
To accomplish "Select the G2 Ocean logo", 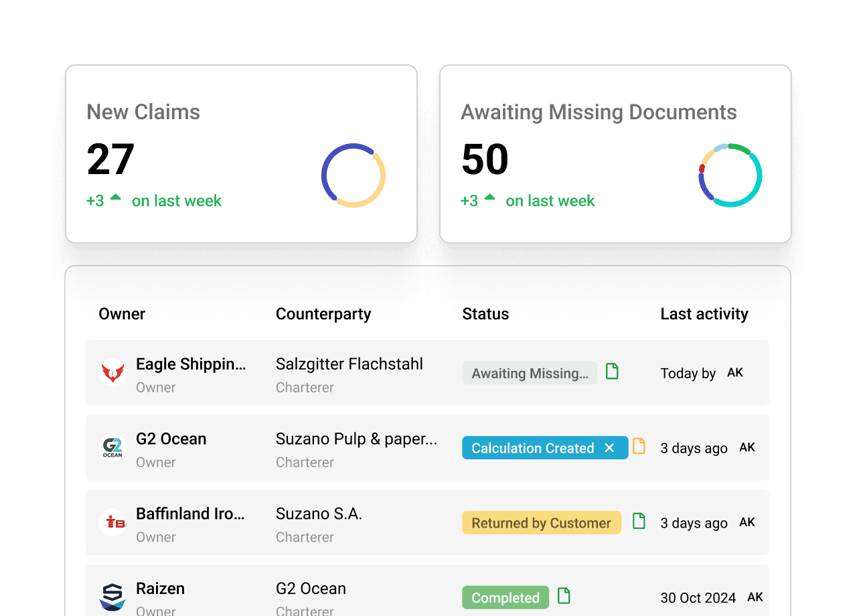I will (x=113, y=447).
